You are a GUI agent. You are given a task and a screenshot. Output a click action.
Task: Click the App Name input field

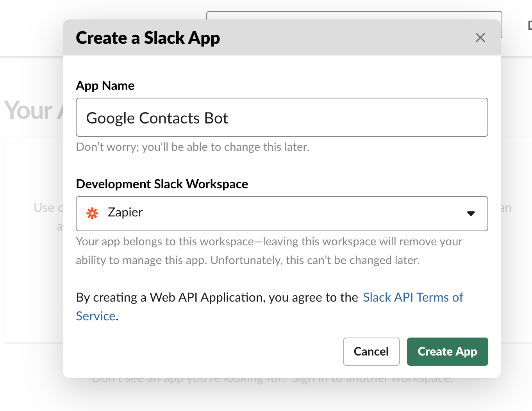click(x=282, y=117)
